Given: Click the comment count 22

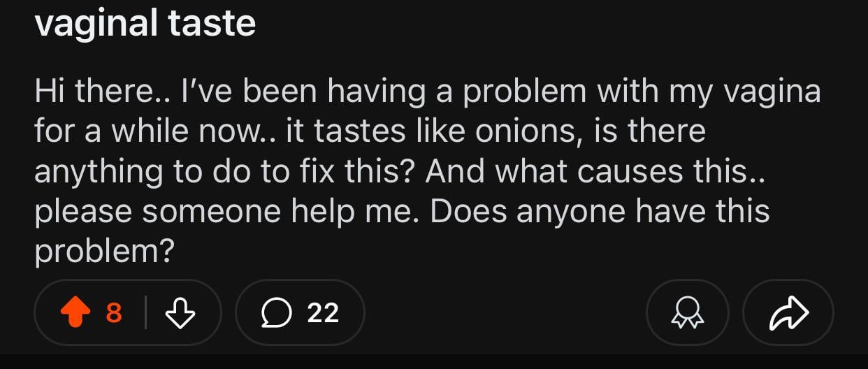Looking at the screenshot, I should point(323,312).
